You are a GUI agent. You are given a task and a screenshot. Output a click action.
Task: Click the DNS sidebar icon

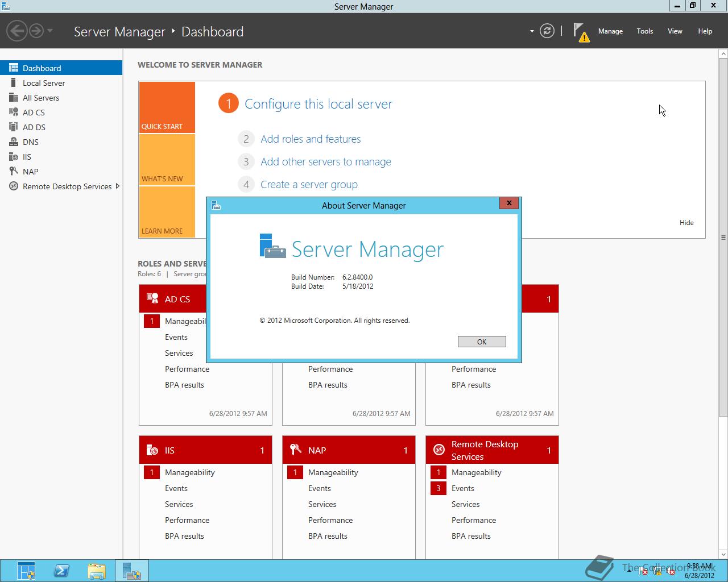tap(14, 142)
